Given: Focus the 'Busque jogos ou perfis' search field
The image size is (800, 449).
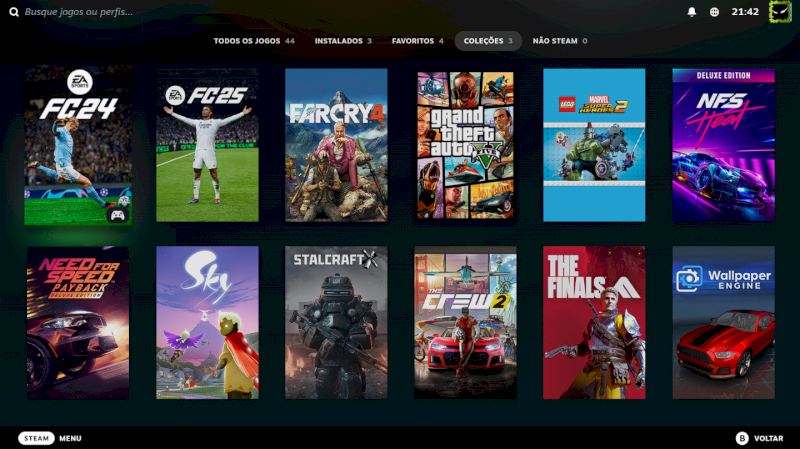Looking at the screenshot, I should tap(79, 12).
